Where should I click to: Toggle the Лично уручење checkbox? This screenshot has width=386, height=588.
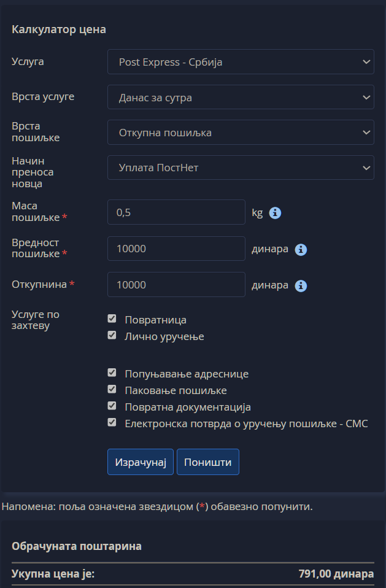coord(112,335)
